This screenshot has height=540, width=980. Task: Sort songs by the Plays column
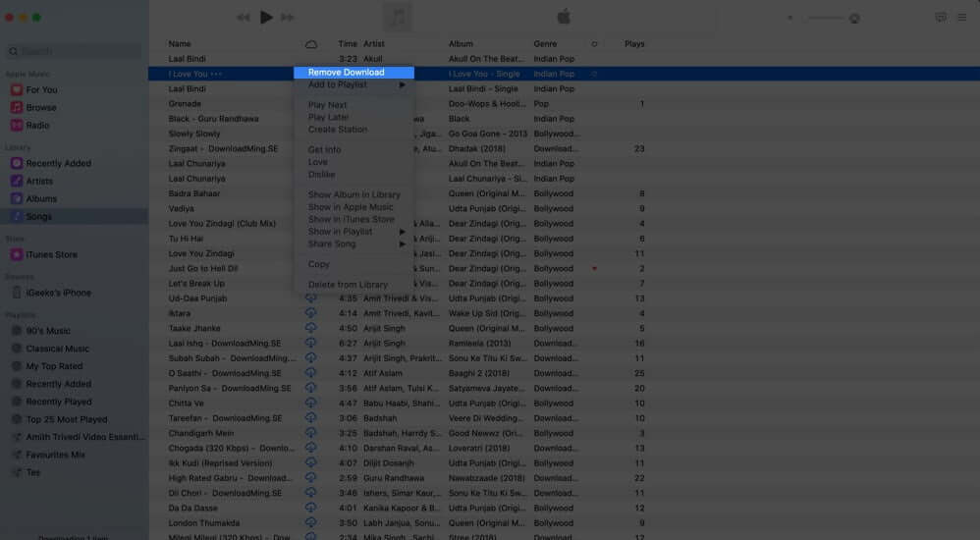(634, 44)
